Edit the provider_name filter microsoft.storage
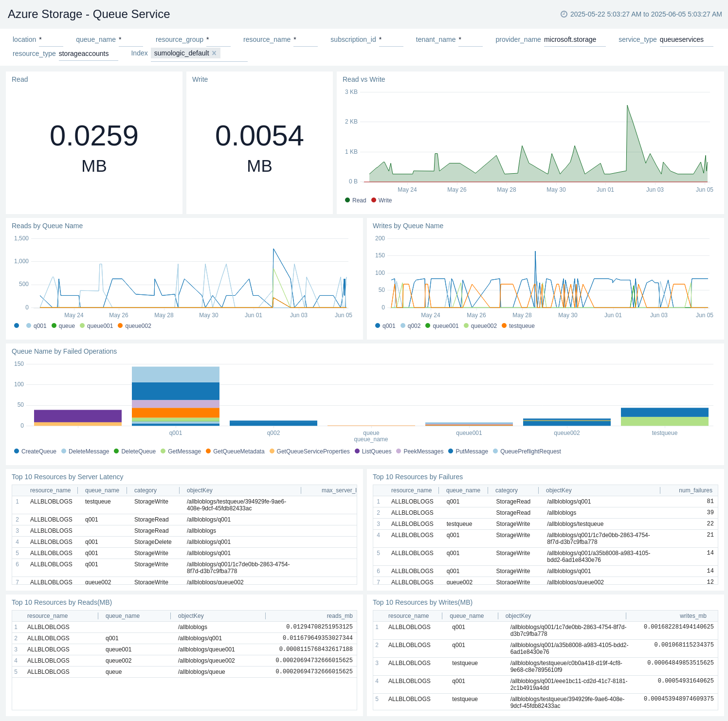This screenshot has height=721, width=728. click(575, 40)
